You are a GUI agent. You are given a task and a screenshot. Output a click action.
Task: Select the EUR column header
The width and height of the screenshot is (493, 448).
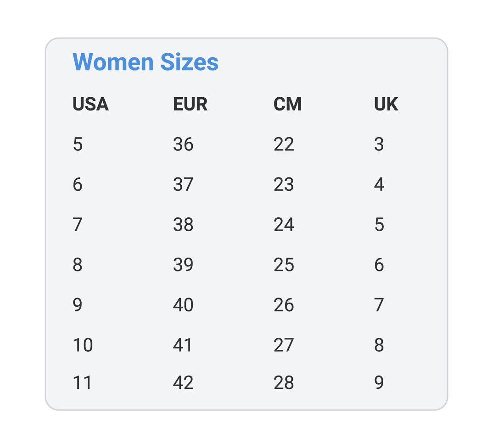(x=190, y=105)
